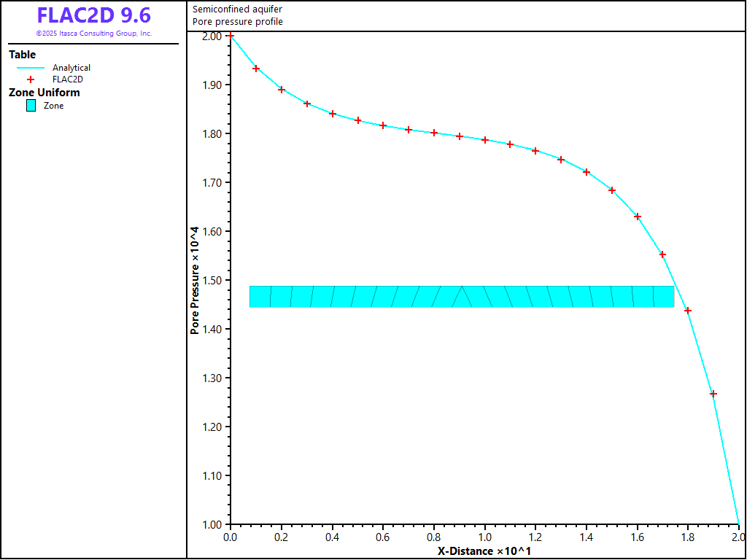Select the Table legend heading

click(x=23, y=55)
